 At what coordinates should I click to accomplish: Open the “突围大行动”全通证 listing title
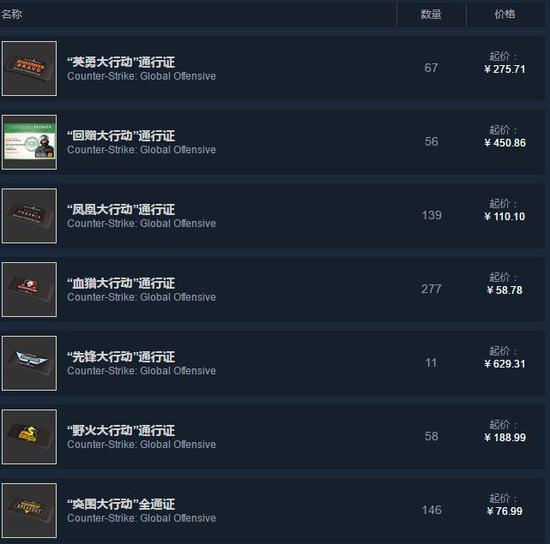click(121, 504)
